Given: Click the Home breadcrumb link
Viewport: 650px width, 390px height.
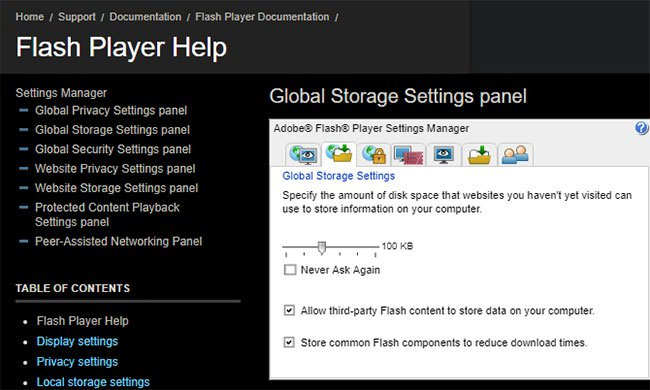Looking at the screenshot, I should [29, 17].
